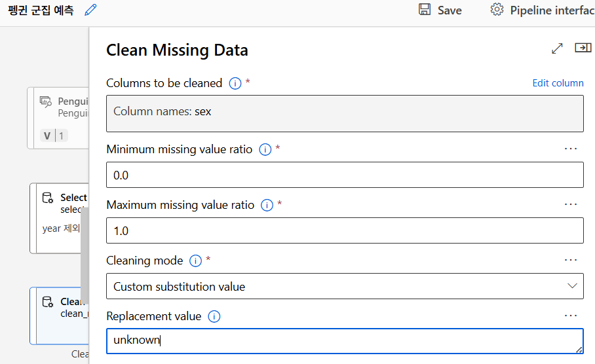Click the Save button label
This screenshot has height=364, width=595.
tap(450, 10)
